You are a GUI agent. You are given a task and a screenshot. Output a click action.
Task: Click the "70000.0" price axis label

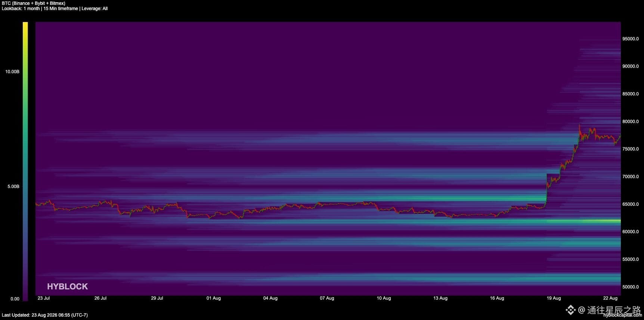click(631, 177)
